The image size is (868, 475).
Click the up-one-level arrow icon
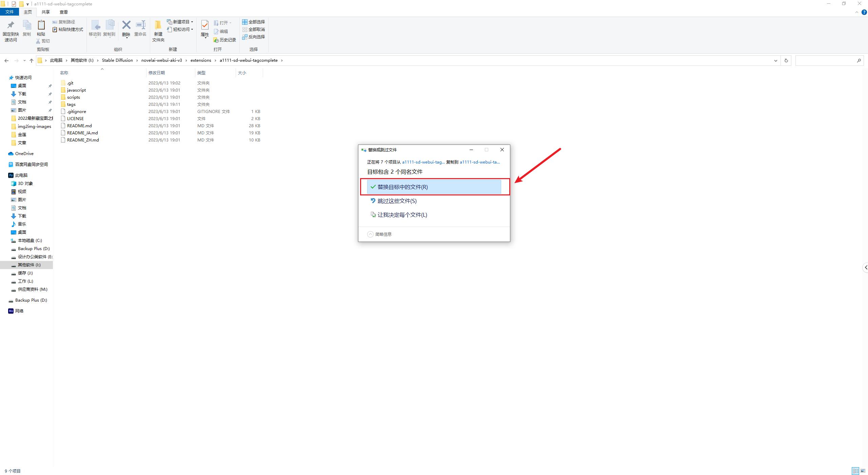32,61
